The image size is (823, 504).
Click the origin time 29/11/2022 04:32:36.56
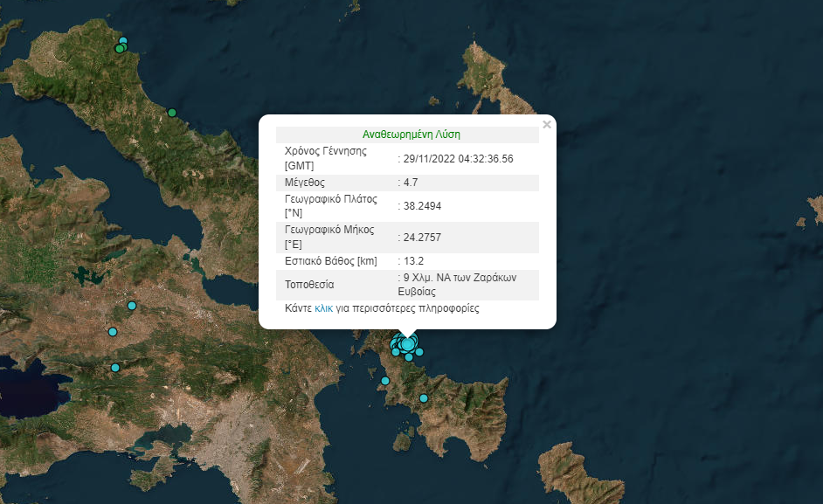[x=457, y=158]
